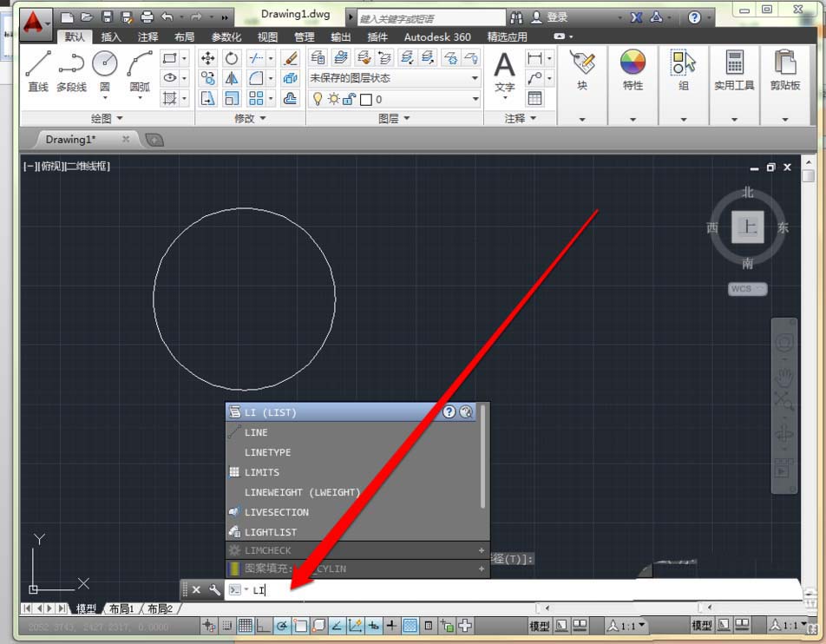Click the Trim tool icon
This screenshot has width=826, height=644.
pos(256,58)
